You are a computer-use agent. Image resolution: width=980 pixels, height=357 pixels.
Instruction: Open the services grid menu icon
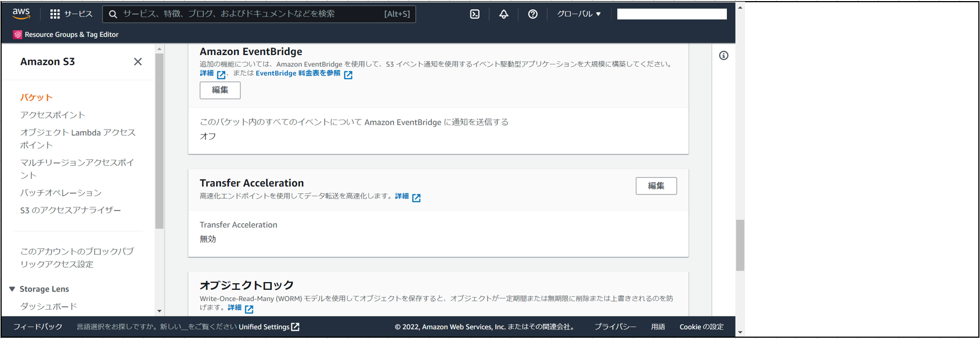pos(55,14)
